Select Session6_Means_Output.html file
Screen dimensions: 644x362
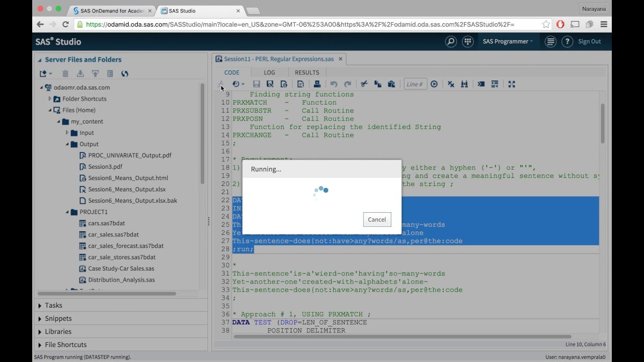click(x=128, y=178)
